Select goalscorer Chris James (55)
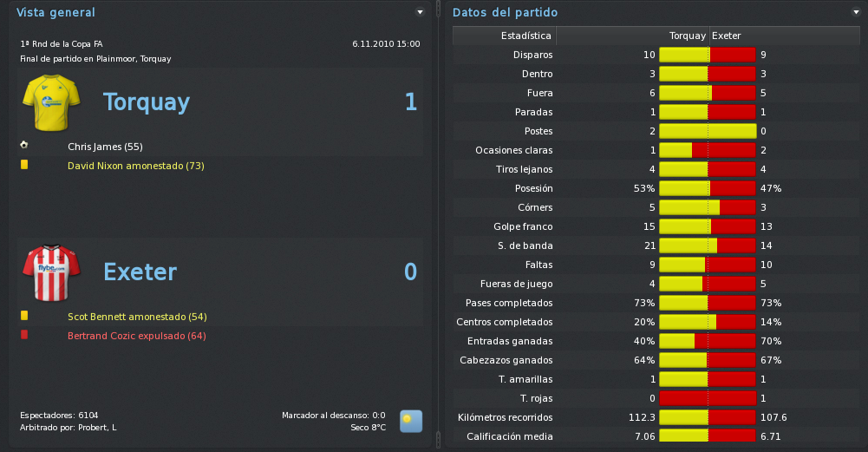 click(105, 147)
